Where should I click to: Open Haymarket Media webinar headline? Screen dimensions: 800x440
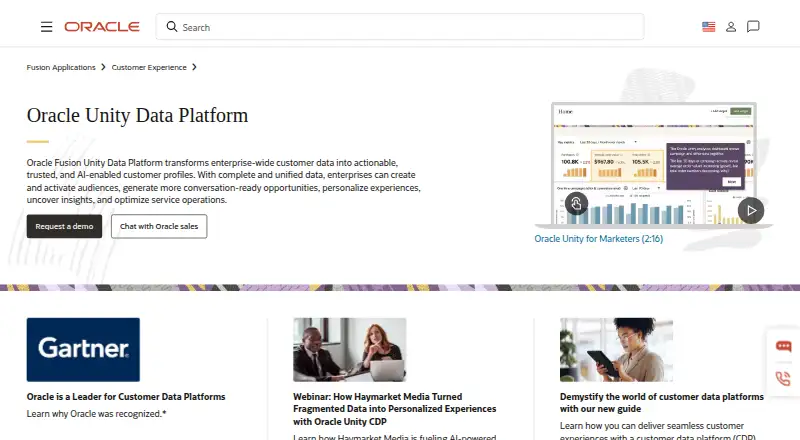pyautogui.click(x=394, y=409)
